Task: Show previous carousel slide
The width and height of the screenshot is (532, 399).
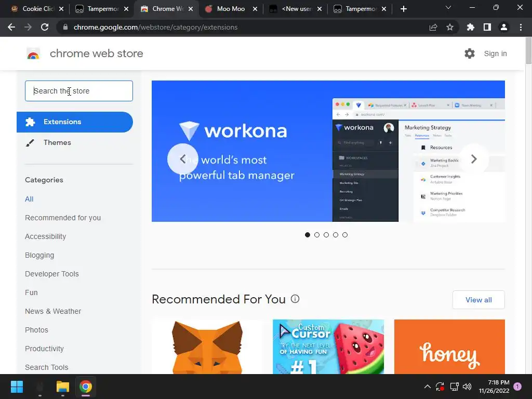Action: click(182, 159)
